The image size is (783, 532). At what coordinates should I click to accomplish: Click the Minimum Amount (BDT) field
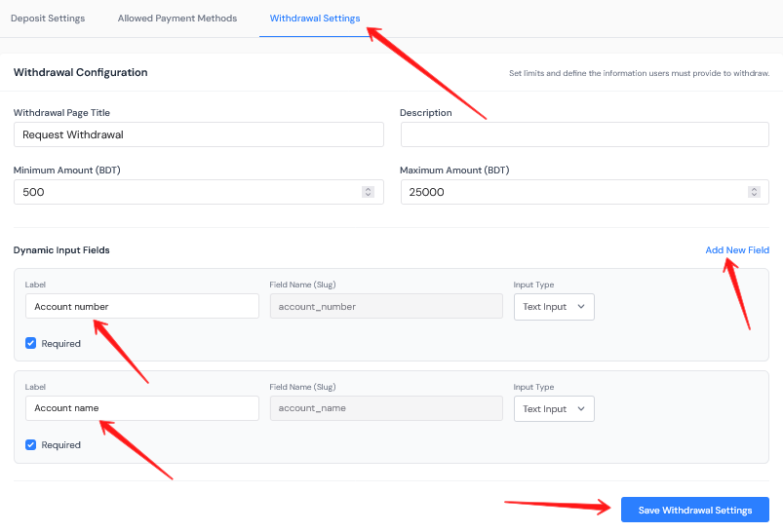[x=199, y=192]
